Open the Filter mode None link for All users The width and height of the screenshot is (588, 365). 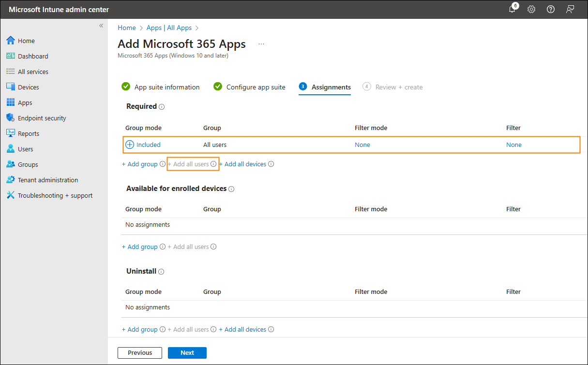[x=362, y=145]
